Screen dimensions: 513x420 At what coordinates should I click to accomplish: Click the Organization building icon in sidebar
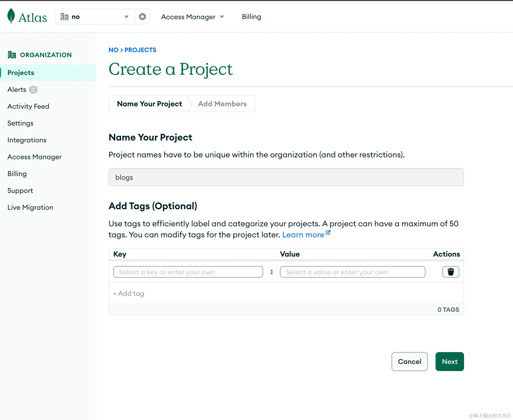pos(12,55)
